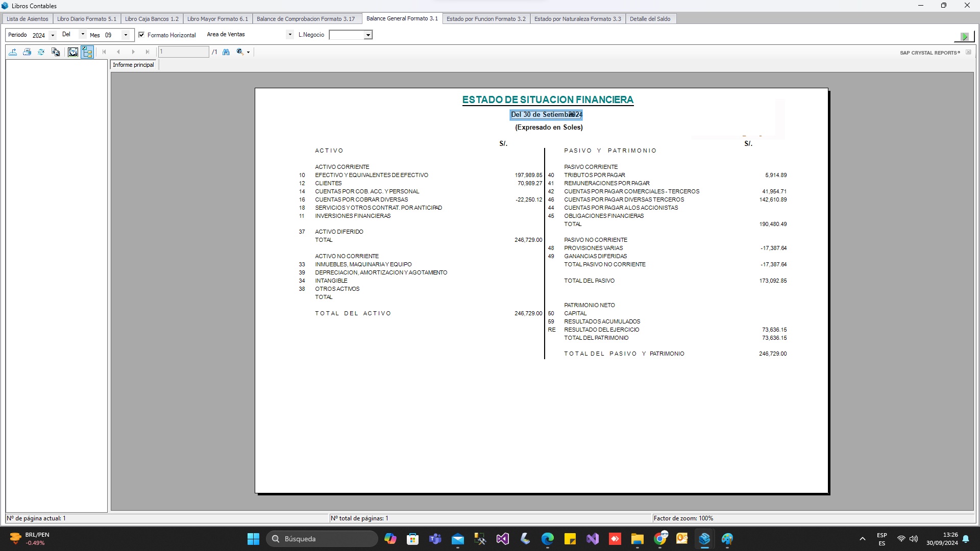
Task: Open the find text binoculars
Action: (226, 52)
